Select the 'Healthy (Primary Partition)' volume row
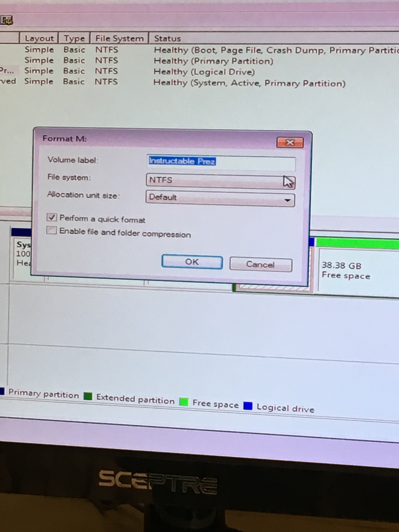 (x=199, y=61)
